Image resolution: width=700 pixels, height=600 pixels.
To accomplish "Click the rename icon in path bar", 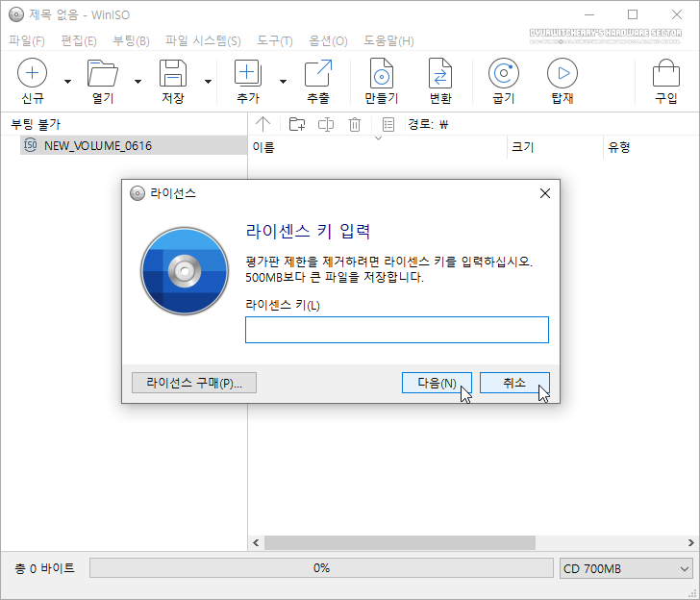I will [326, 124].
